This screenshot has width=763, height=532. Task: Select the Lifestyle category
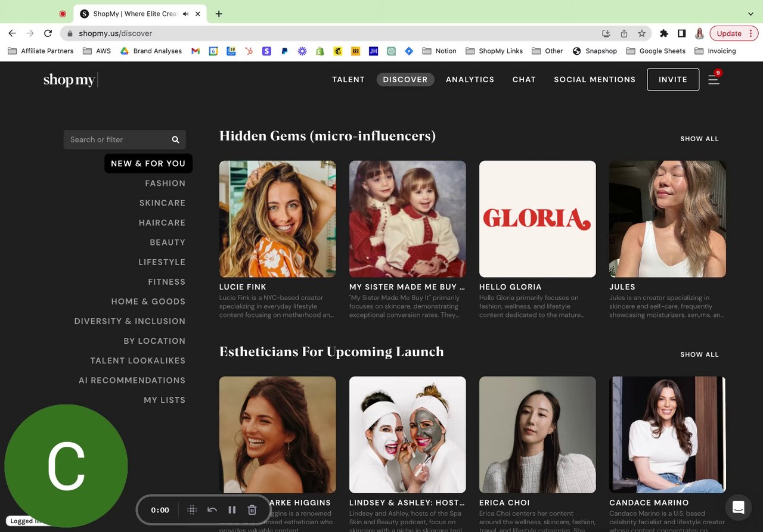(x=162, y=262)
